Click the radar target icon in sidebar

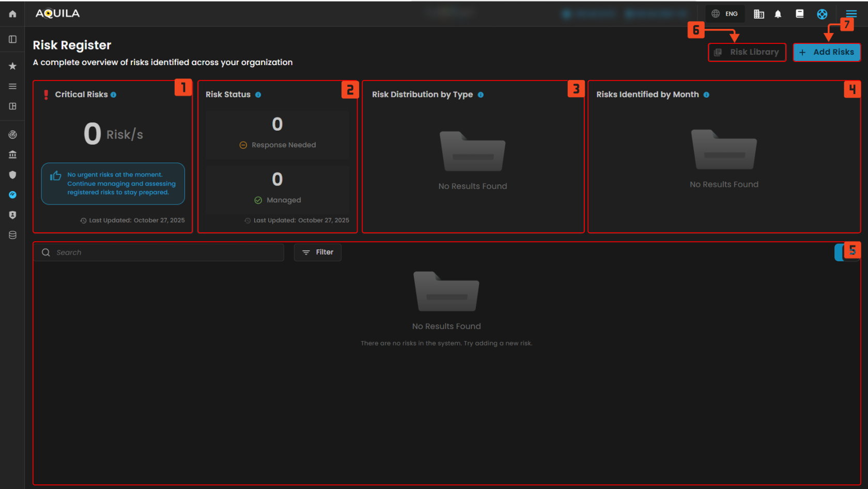tap(12, 135)
